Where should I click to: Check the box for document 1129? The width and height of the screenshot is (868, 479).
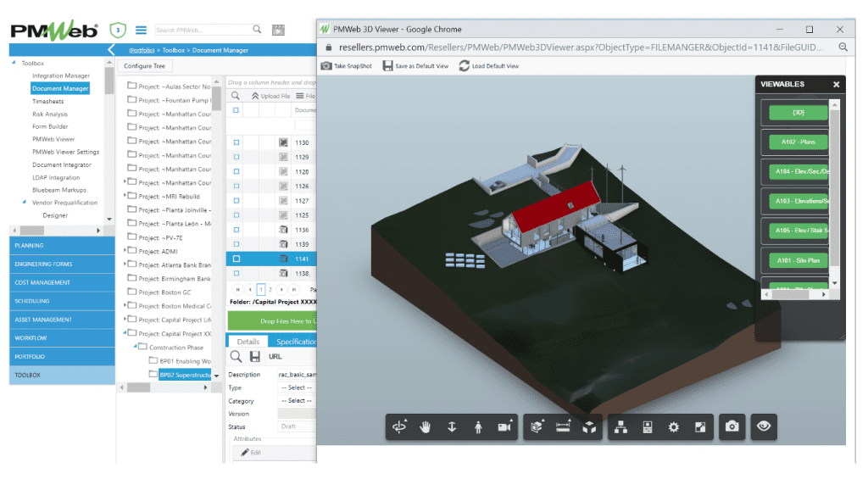pyautogui.click(x=236, y=158)
